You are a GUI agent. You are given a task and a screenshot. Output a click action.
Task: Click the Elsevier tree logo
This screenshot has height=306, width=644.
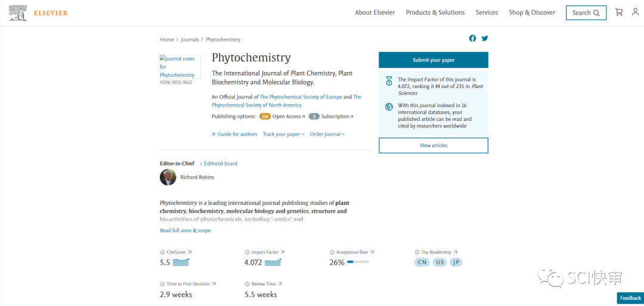pyautogui.click(x=18, y=13)
